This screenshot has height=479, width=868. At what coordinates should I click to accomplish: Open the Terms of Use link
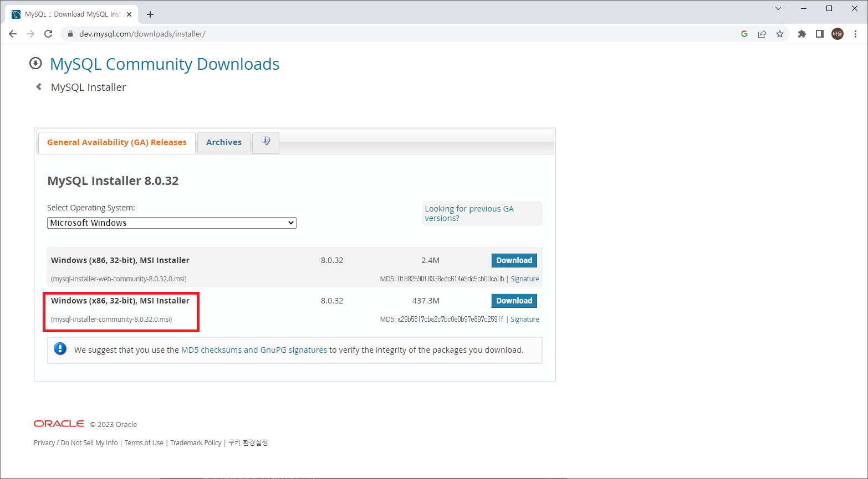tap(144, 442)
